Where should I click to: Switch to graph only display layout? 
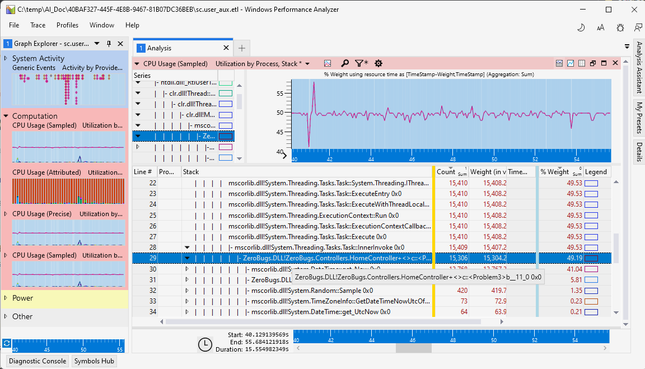point(570,63)
